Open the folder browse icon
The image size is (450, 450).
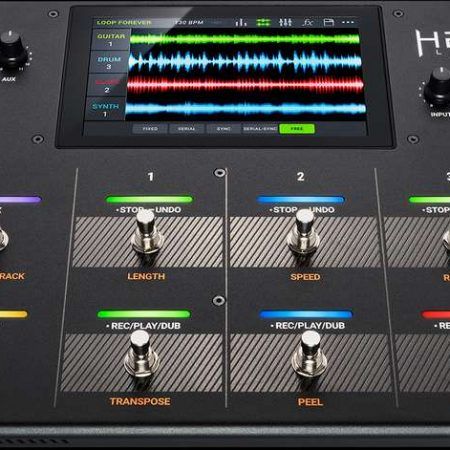(329, 22)
